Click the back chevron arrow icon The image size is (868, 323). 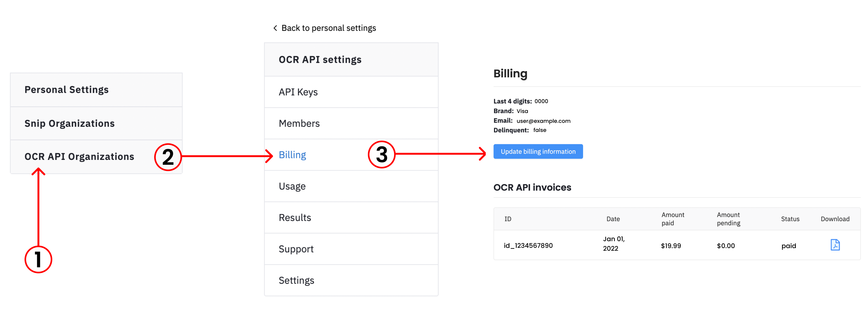(x=275, y=28)
